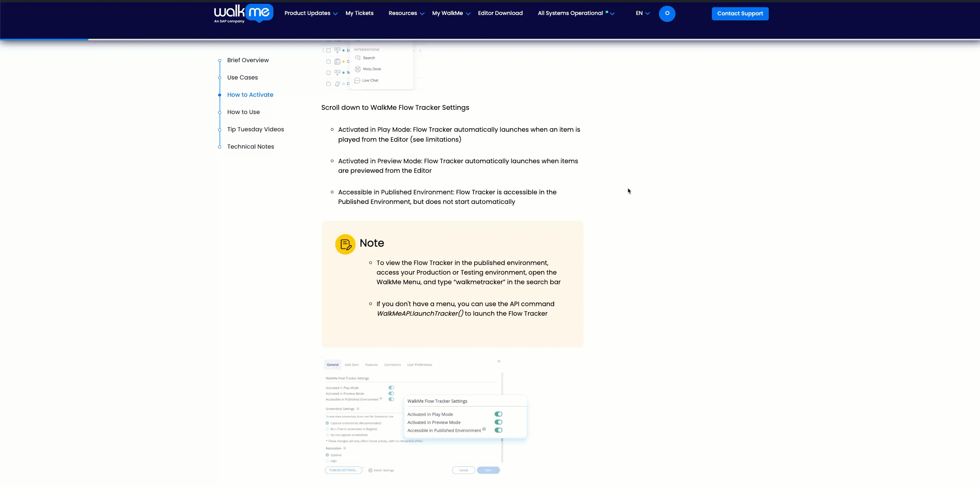Screen dimensions: 980x487
Task: Click the "An SAP company" tagline under the logo
Action: coord(229,22)
